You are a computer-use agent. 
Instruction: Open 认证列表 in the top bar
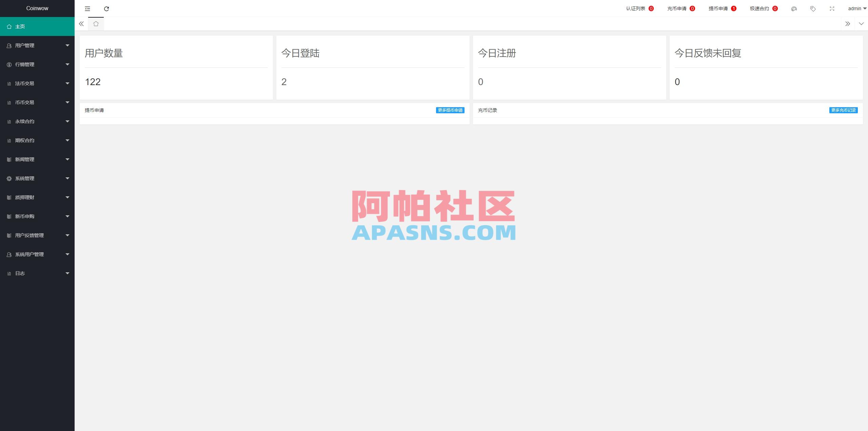pos(640,8)
